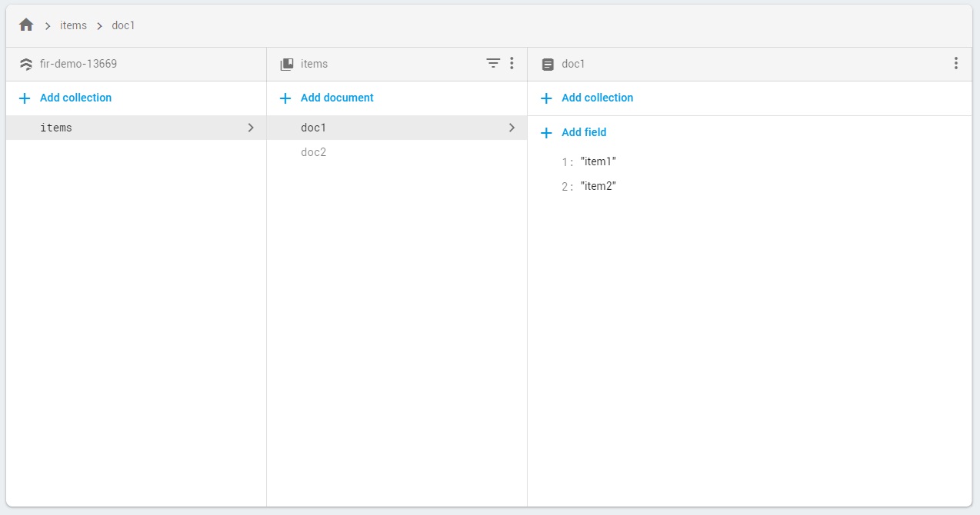Click Add field in the doc1 panel
The image size is (980, 515).
coord(585,132)
